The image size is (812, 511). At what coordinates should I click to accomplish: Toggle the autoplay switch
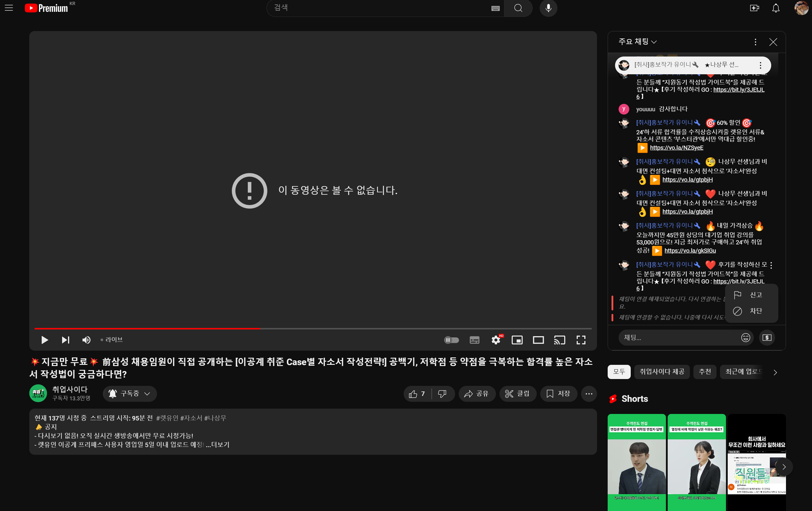click(x=452, y=340)
